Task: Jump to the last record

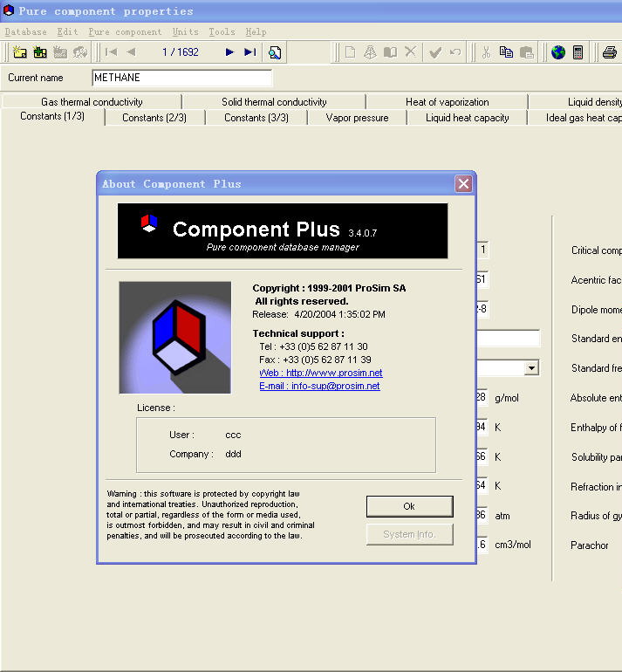Action: coord(250,52)
